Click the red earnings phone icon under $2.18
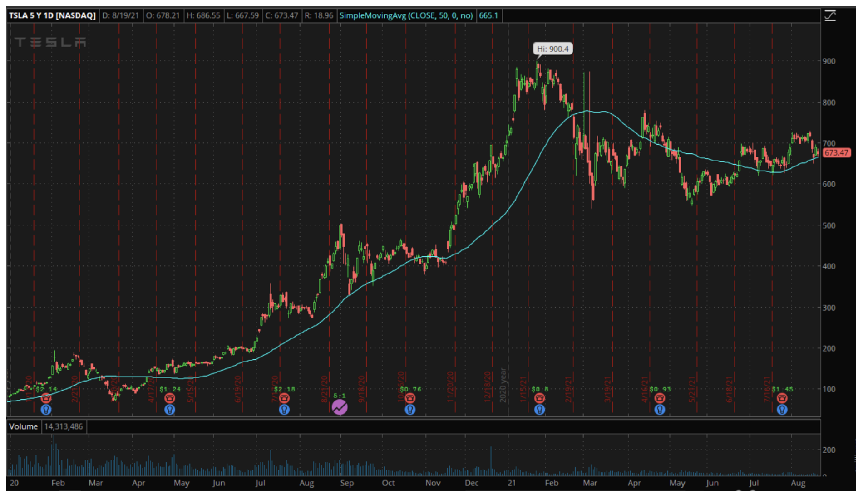Viewport: 868px width, 499px height. tap(284, 398)
